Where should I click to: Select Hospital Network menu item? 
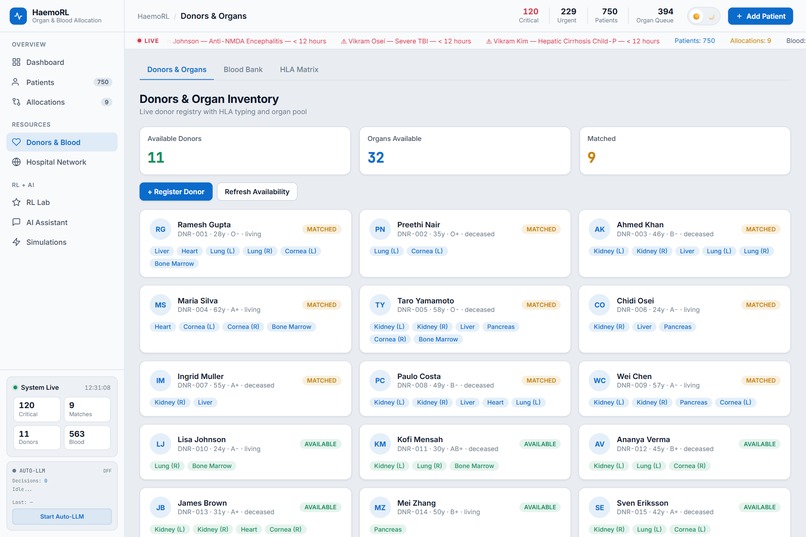tap(62, 162)
